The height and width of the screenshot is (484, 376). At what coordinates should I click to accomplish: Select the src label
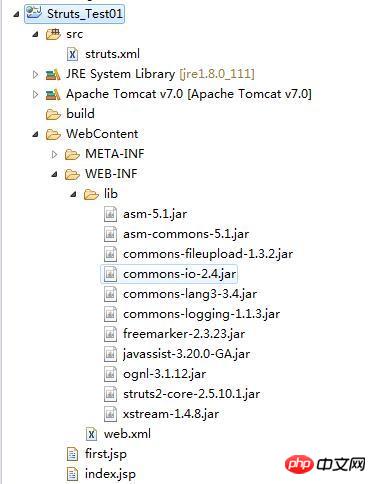click(74, 34)
